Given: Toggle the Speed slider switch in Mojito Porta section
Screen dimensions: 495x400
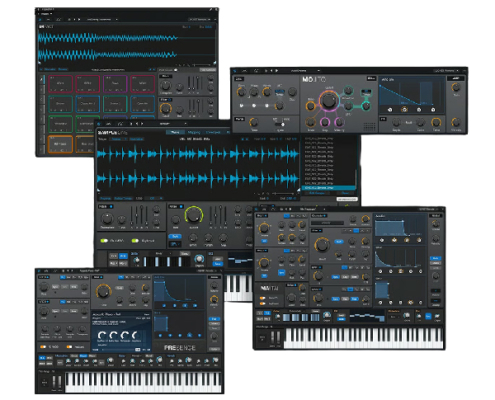Looking at the screenshot, I should [280, 124].
